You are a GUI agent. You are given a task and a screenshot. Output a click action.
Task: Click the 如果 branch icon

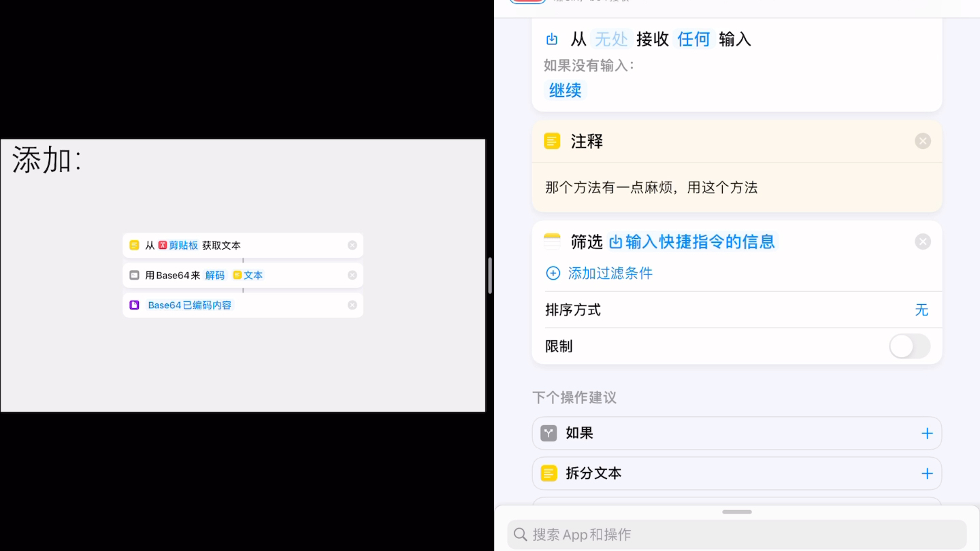point(549,433)
